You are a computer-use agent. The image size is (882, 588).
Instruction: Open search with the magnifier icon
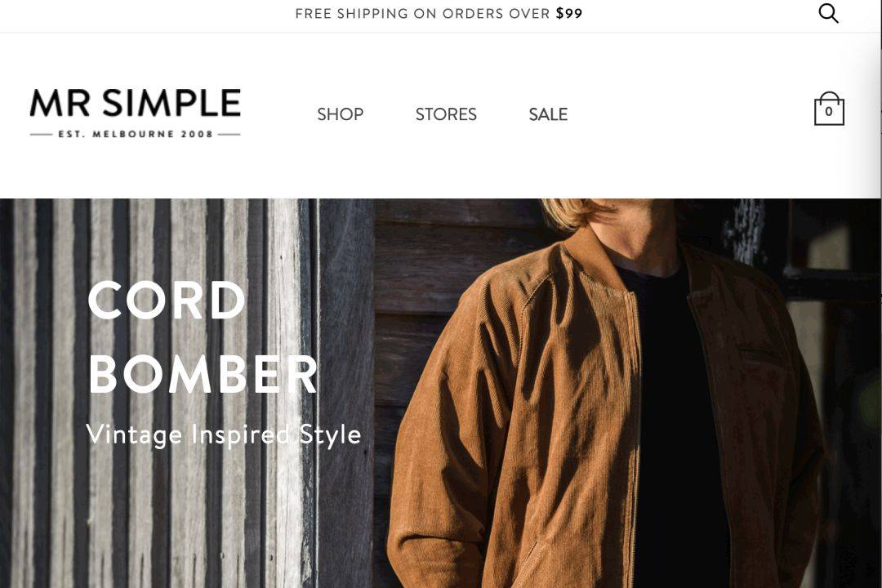click(x=828, y=13)
